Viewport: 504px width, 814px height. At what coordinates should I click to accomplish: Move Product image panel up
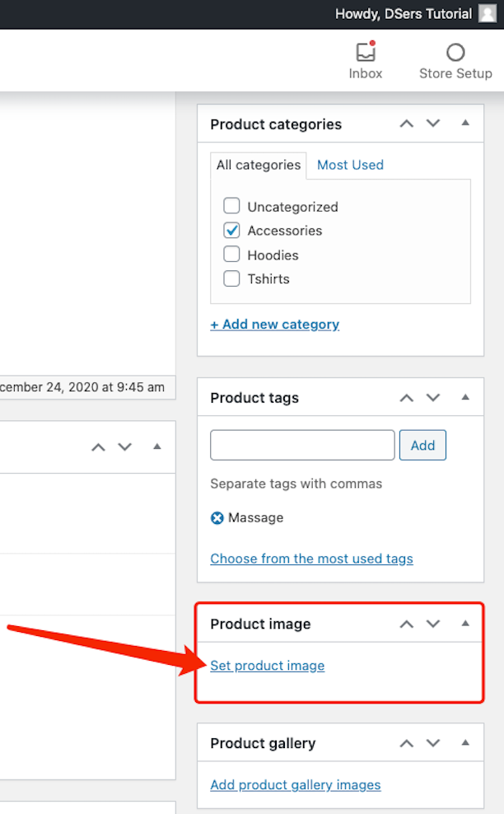(407, 624)
